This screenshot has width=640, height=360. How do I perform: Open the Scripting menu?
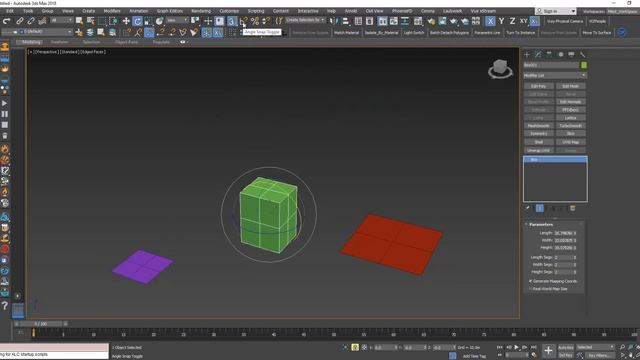coord(256,11)
